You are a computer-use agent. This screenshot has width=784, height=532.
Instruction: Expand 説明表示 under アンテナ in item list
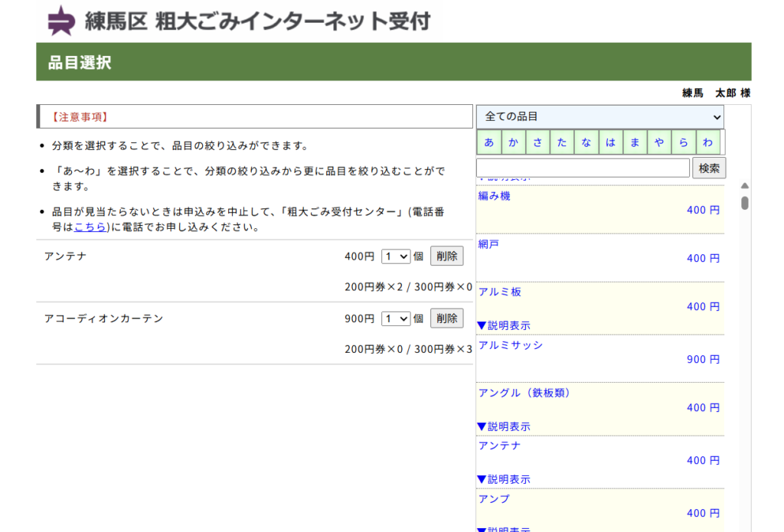coord(503,479)
